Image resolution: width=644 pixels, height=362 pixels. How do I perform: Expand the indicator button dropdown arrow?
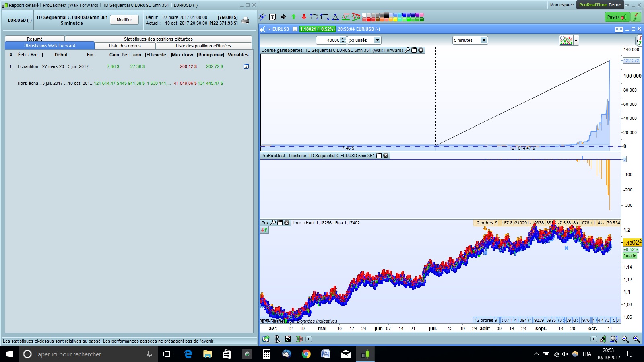tap(576, 40)
